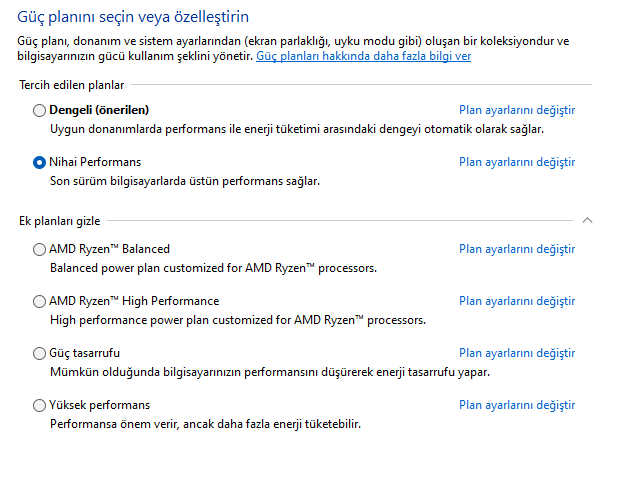Open Güç planları hakkında daha fazla bilgi link
Image resolution: width=625 pixels, height=479 pixels.
tap(364, 56)
